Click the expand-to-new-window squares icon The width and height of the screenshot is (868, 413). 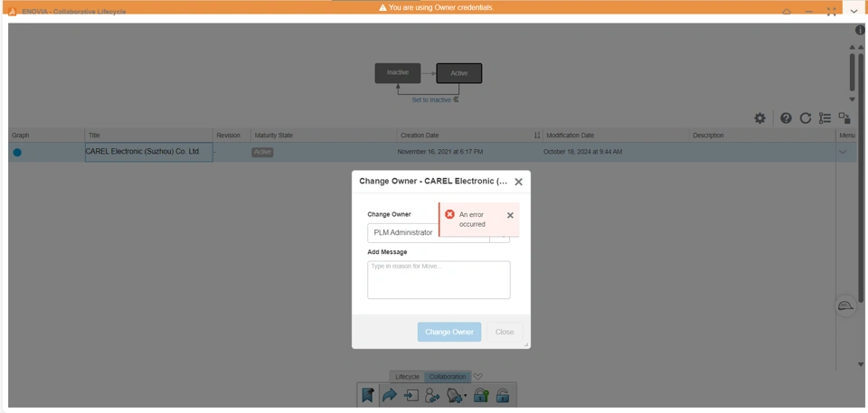point(844,117)
